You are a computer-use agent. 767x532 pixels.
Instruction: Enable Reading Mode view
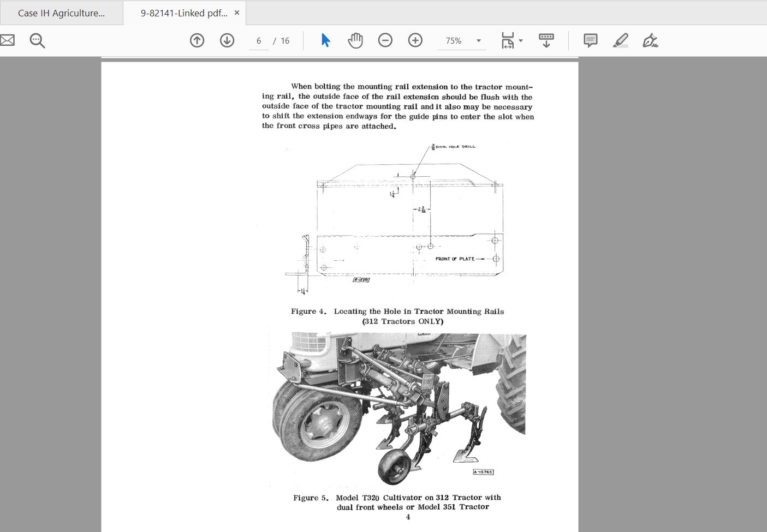pos(546,40)
